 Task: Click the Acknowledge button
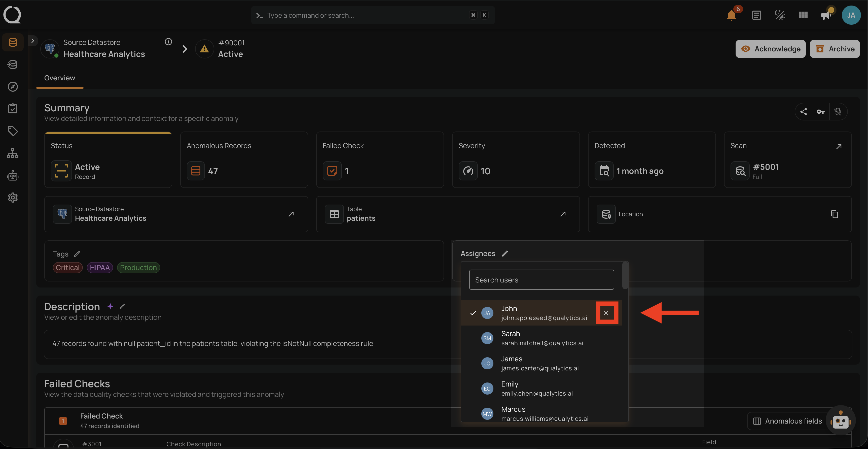click(x=770, y=49)
